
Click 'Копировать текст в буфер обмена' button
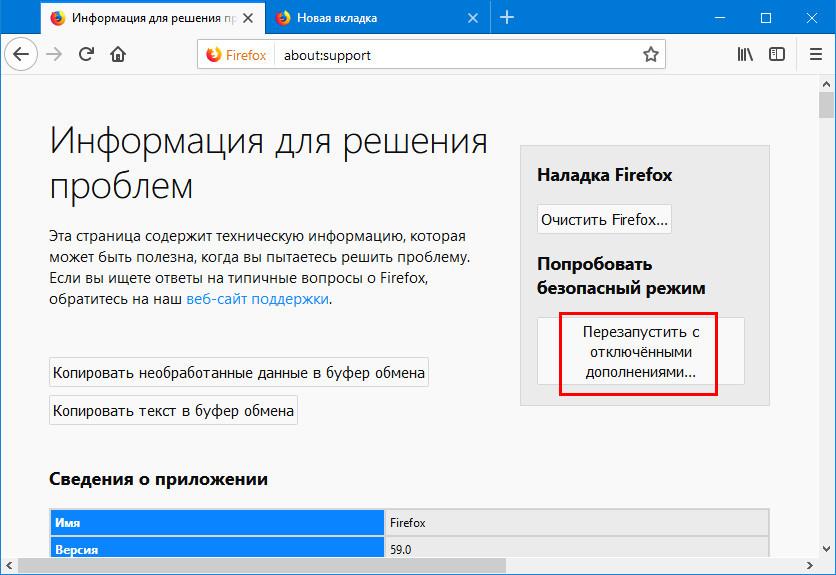pyautogui.click(x=173, y=410)
